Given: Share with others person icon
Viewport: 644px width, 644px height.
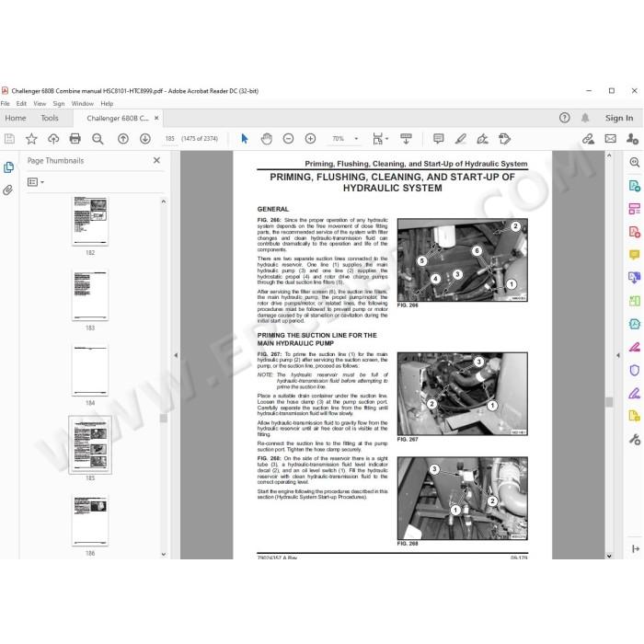Looking at the screenshot, I should [x=632, y=139].
